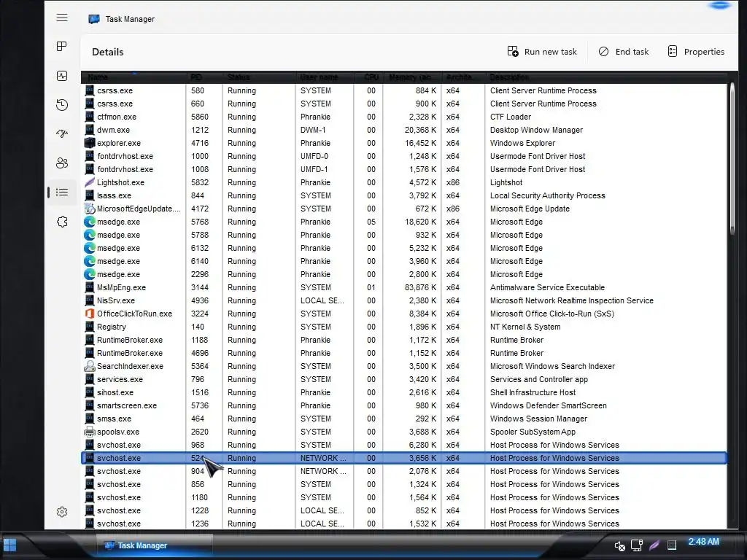The height and width of the screenshot is (560, 747).
Task: Open the Startup apps page icon
Action: [x=62, y=134]
